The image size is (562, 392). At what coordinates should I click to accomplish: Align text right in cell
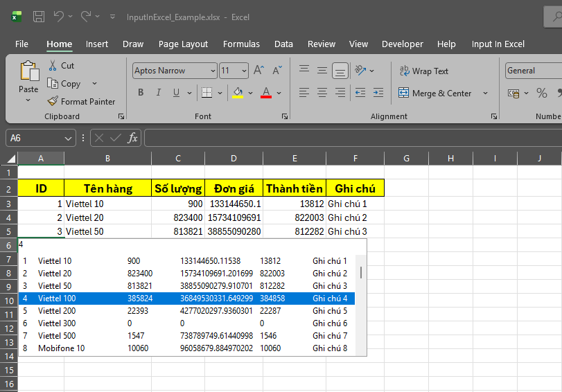pyautogui.click(x=340, y=93)
